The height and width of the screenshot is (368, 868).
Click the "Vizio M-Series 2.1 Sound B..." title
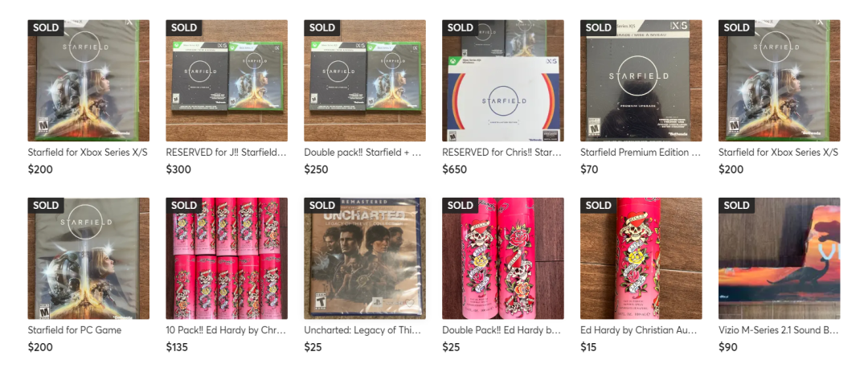coord(779,330)
